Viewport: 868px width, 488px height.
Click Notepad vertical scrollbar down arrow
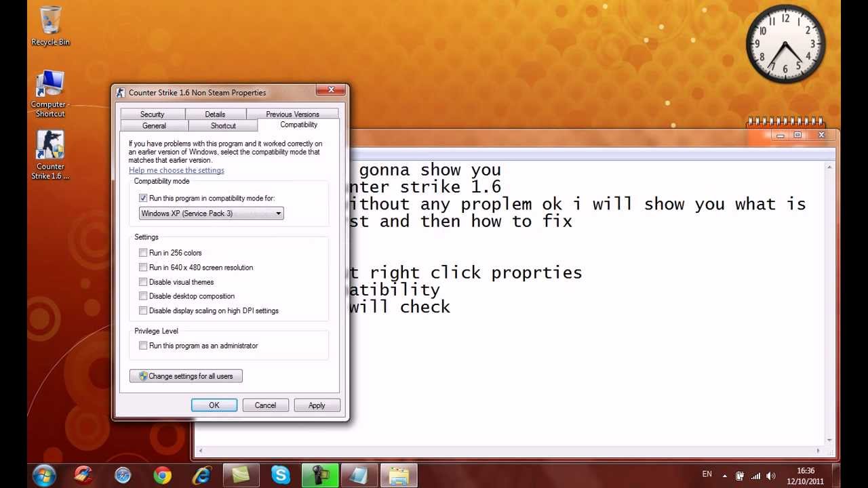tap(829, 440)
